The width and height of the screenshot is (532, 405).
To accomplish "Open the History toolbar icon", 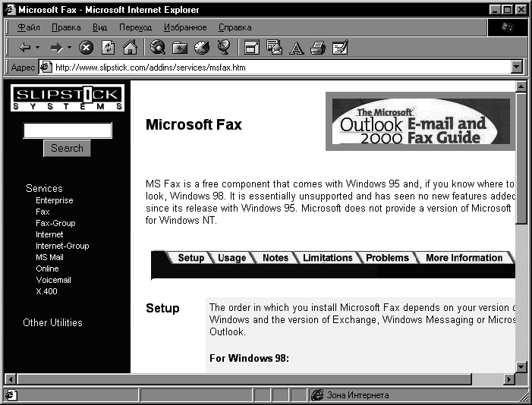I will (202, 48).
